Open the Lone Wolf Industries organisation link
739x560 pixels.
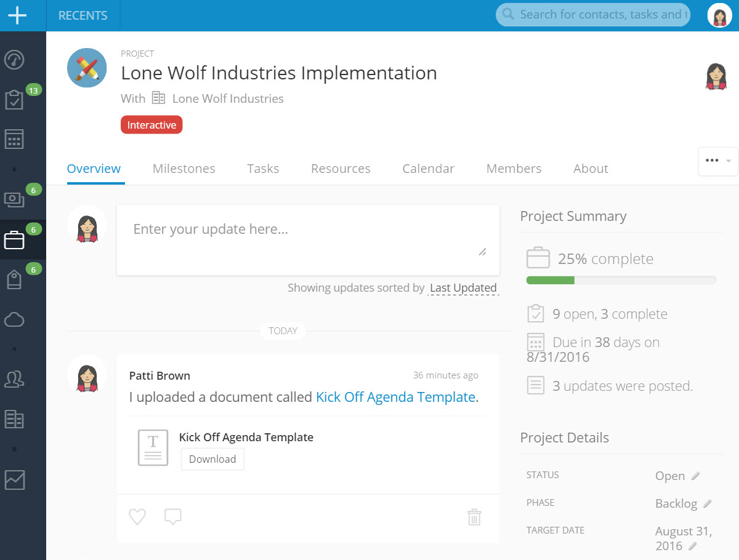[x=228, y=98]
